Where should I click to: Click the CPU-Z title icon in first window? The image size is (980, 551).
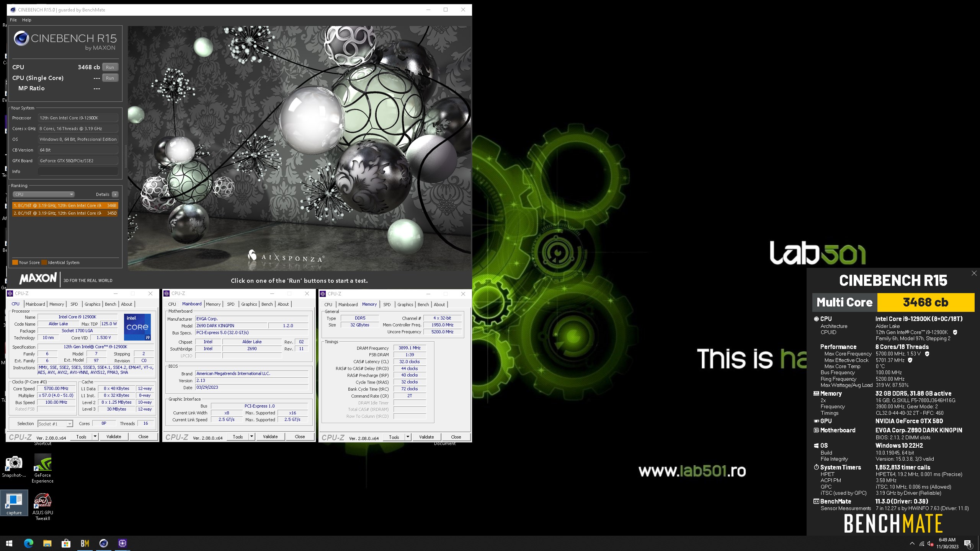10,293
